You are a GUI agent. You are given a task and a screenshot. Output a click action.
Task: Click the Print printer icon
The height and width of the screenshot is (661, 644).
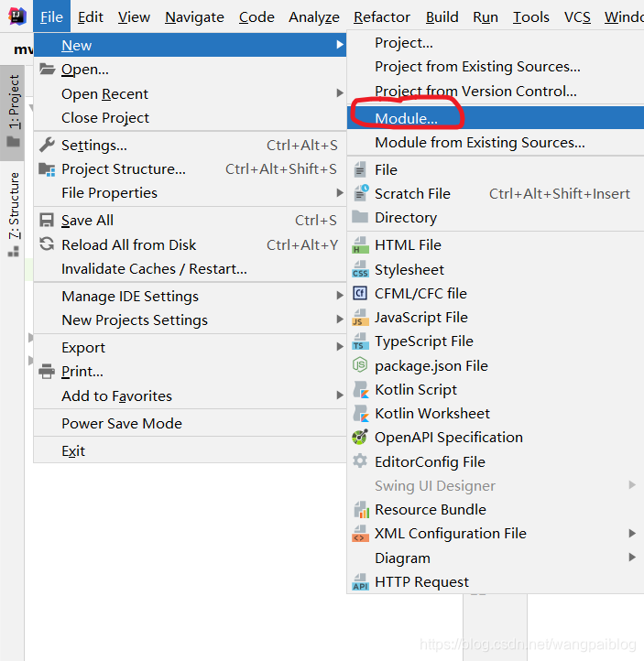coord(47,372)
